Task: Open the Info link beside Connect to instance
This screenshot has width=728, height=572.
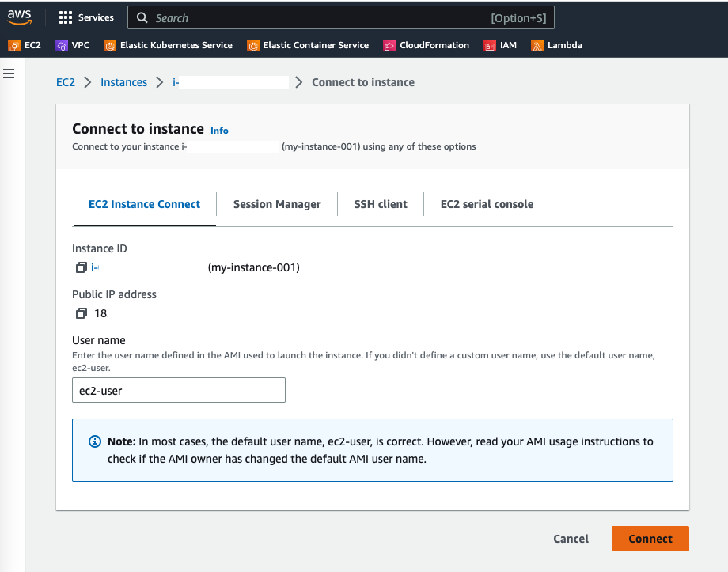Action: tap(219, 131)
